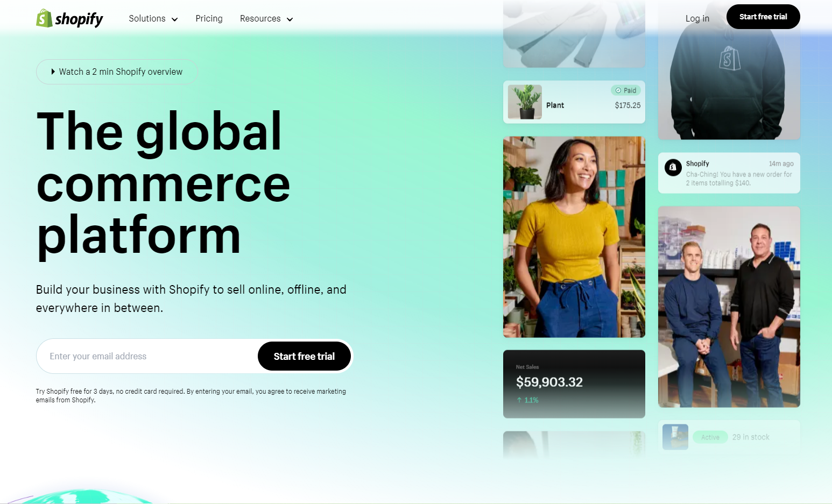Click the woman in yellow shirt photo

(574, 237)
